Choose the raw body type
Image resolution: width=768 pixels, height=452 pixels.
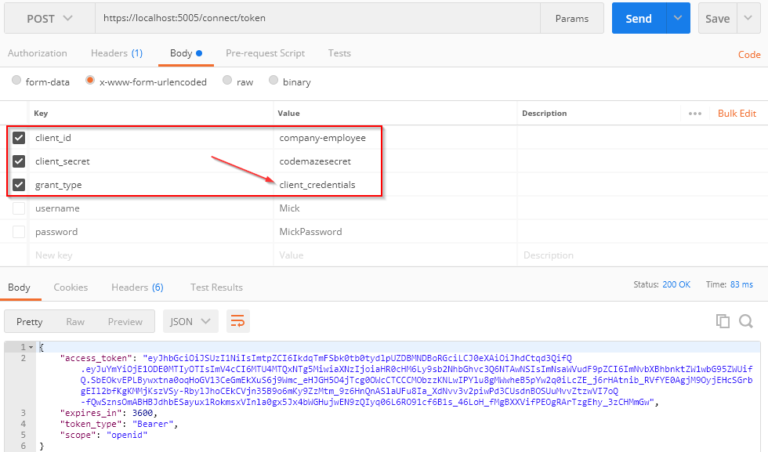coord(229,81)
